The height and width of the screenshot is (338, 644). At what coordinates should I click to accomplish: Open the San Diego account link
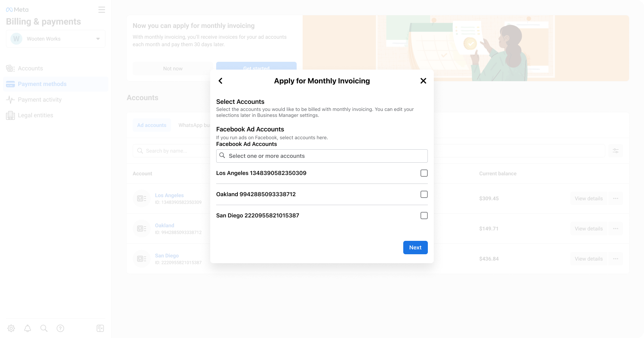(x=167, y=256)
